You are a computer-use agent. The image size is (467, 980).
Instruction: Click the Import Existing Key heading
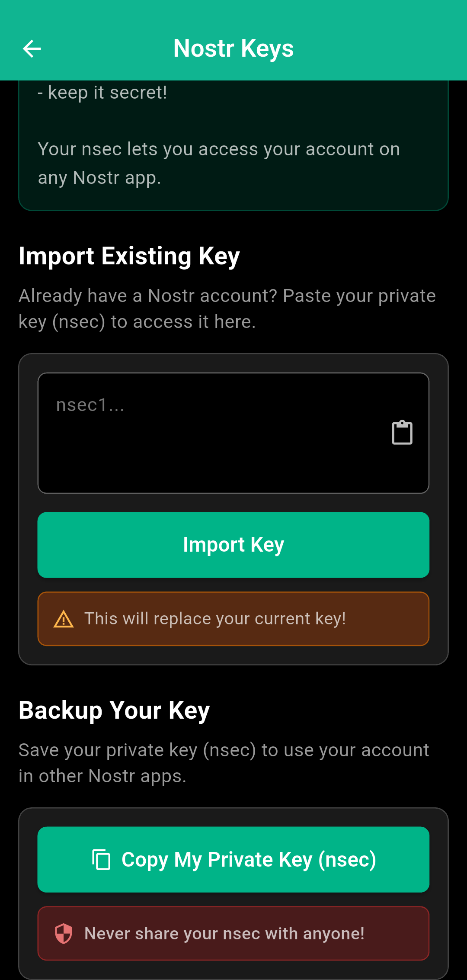pos(129,256)
